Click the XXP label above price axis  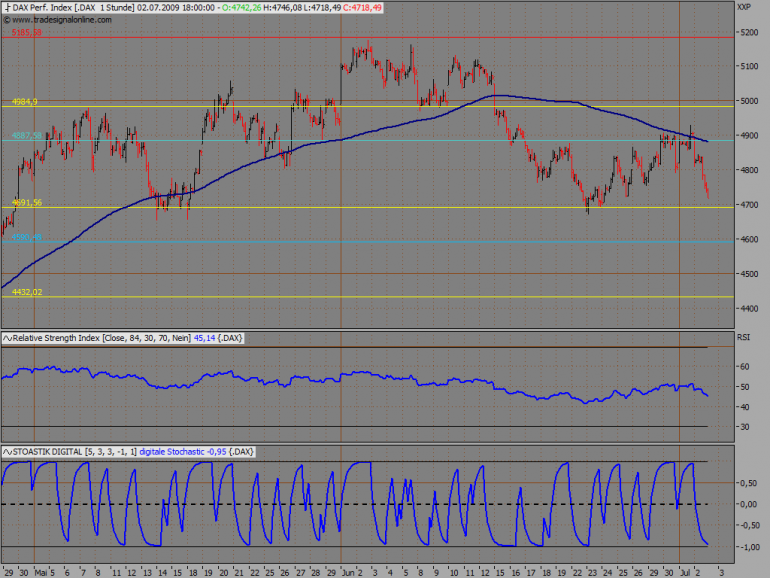744,7
